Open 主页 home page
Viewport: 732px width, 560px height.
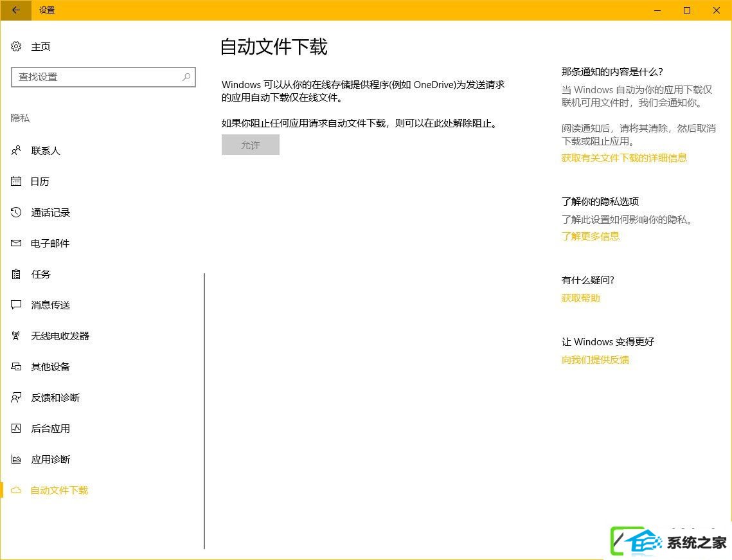click(40, 47)
